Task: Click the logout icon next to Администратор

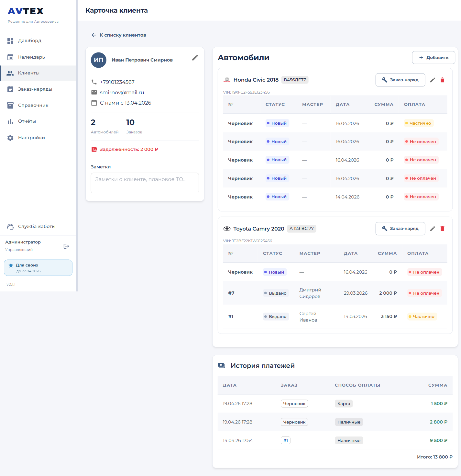Action: 66,246
